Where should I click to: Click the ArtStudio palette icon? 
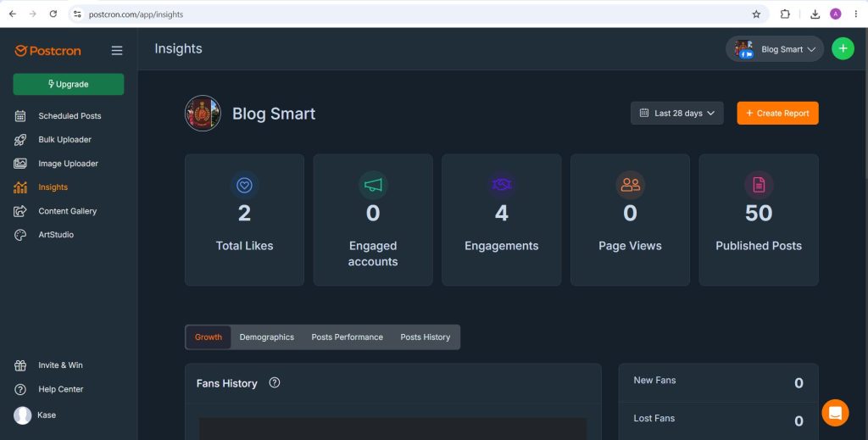point(20,235)
